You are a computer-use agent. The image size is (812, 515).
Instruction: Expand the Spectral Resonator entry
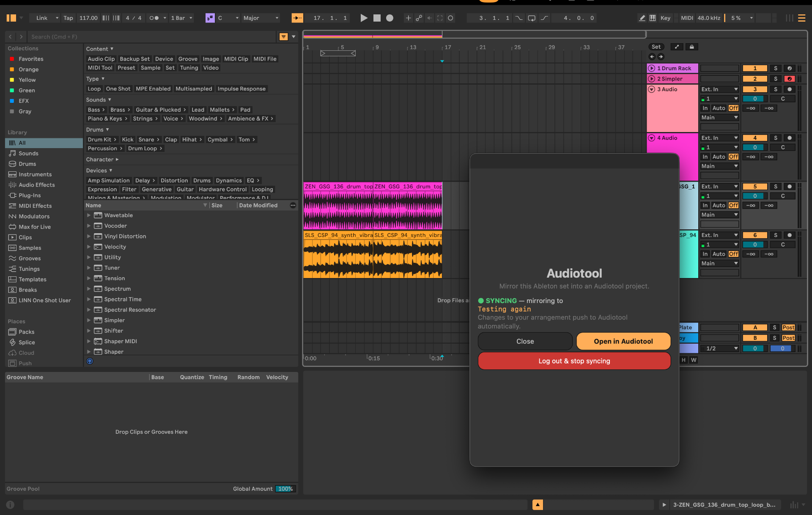pyautogui.click(x=89, y=310)
